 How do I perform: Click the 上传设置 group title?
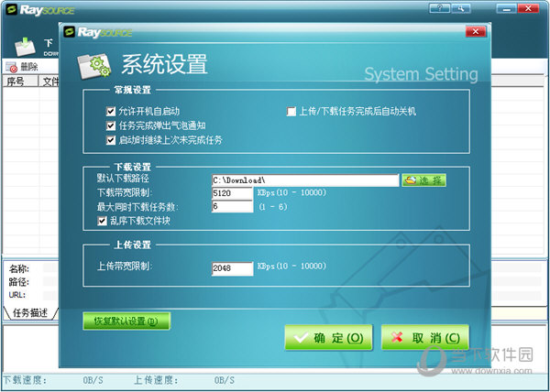pyautogui.click(x=133, y=245)
